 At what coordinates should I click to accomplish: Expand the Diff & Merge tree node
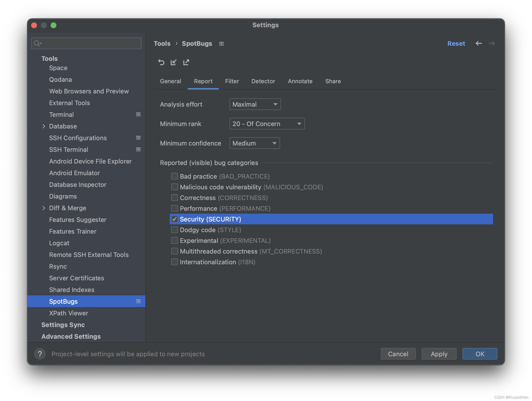click(x=44, y=208)
